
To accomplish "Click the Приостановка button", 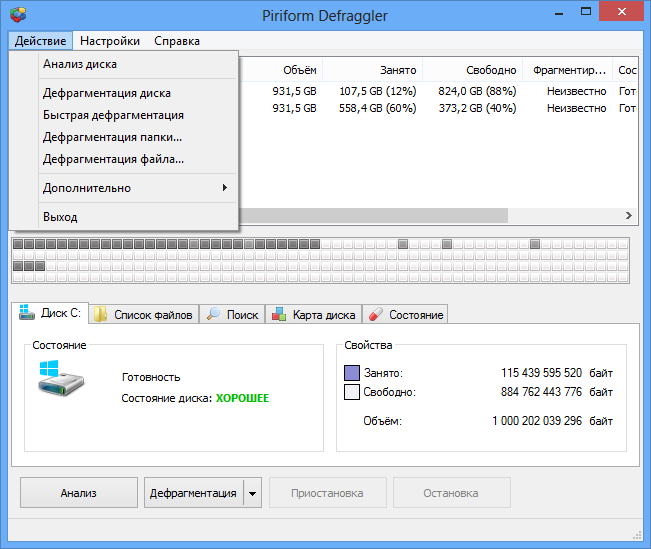I will 328,493.
